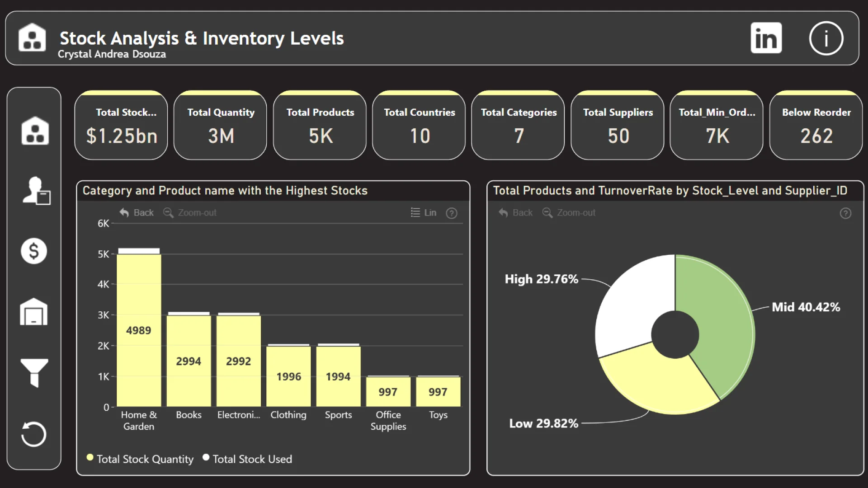Click the pale yellow Low donut slice
Image resolution: width=868 pixels, height=488 pixels.
(656, 384)
